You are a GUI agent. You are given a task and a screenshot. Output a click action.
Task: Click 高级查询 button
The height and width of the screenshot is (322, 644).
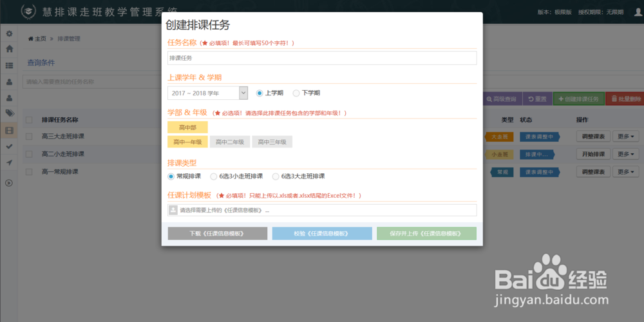click(x=502, y=99)
